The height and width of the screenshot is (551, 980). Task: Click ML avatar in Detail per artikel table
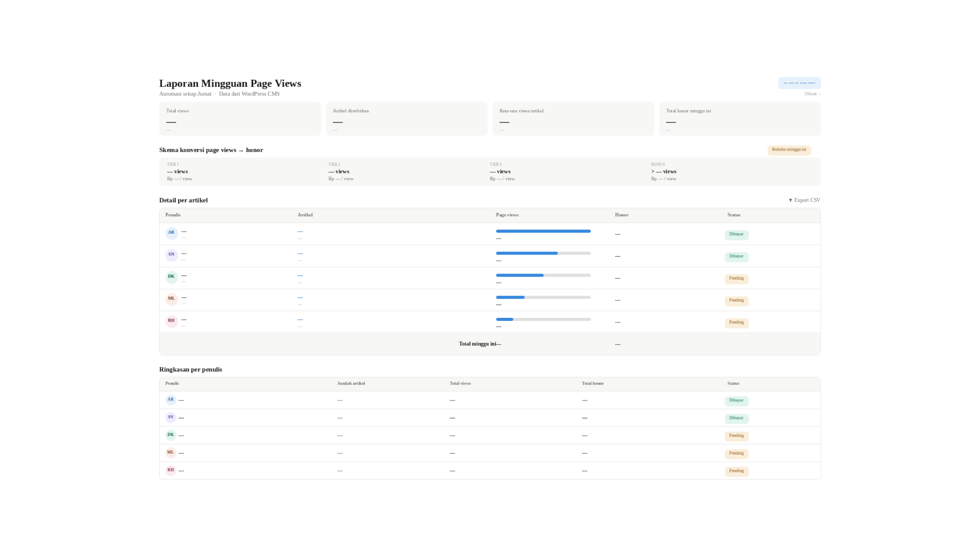coord(171,299)
